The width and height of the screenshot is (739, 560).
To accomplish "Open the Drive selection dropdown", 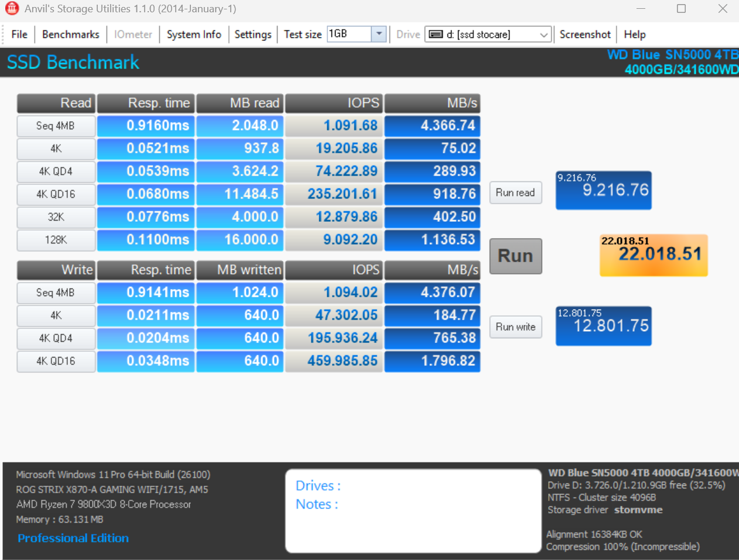I will coord(543,35).
